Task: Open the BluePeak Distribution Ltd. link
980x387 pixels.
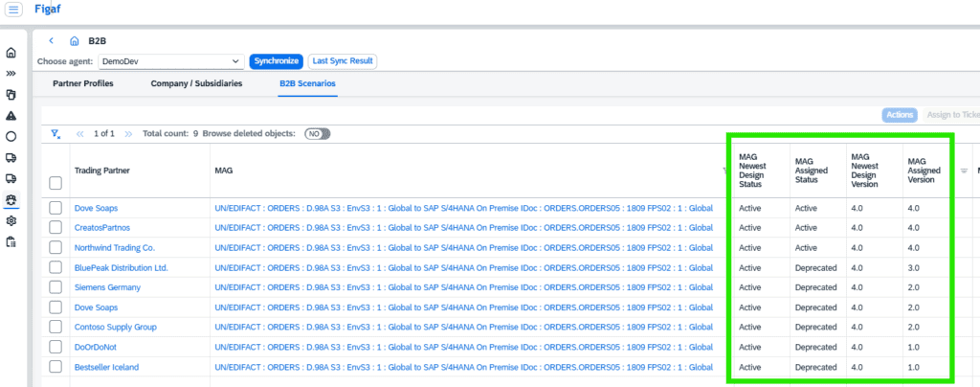Action: point(122,267)
